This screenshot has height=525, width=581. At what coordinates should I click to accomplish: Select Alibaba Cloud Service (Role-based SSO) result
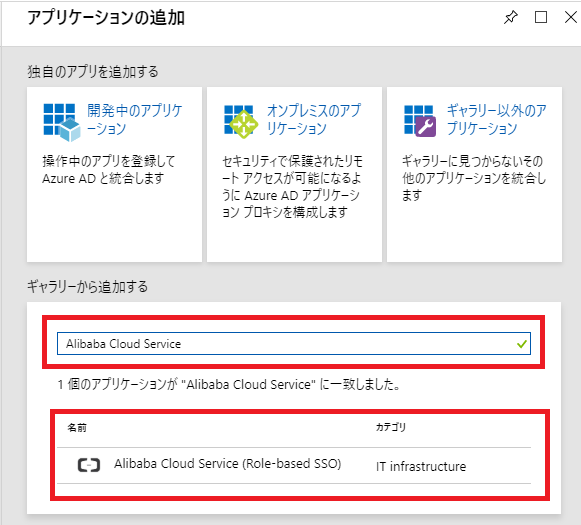point(294,465)
